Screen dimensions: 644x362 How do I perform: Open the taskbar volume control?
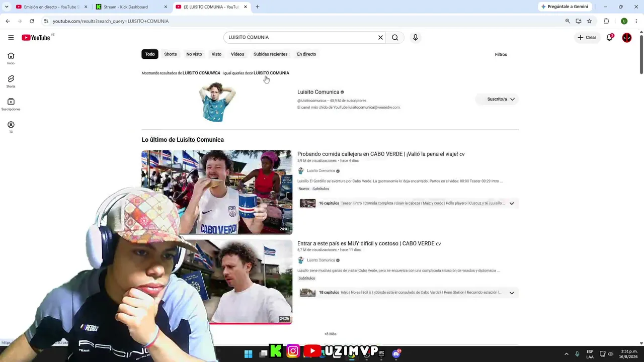click(x=610, y=354)
